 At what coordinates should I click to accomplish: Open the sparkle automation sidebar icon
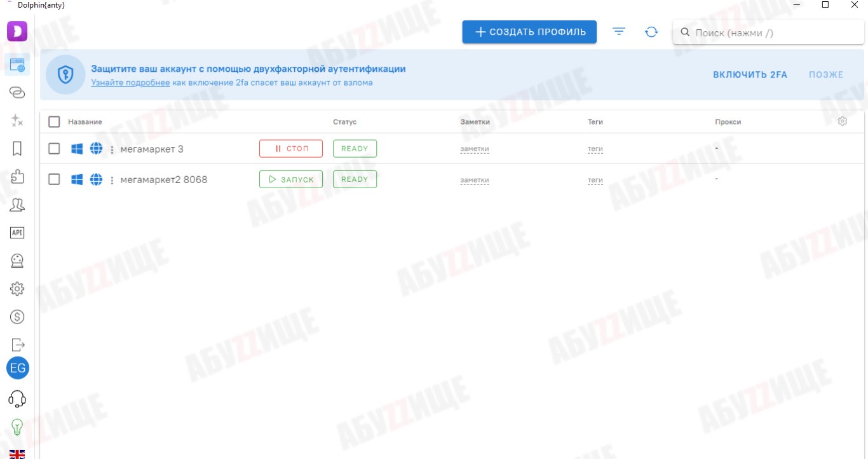pos(17,120)
